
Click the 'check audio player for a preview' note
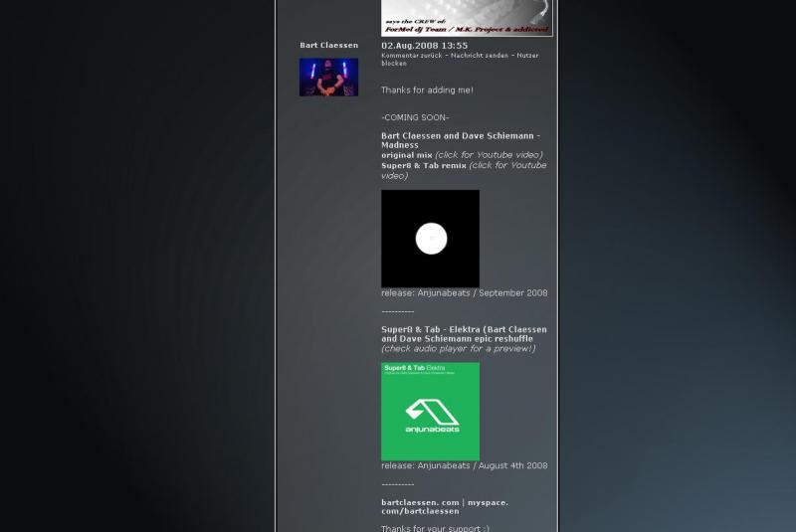tap(458, 349)
